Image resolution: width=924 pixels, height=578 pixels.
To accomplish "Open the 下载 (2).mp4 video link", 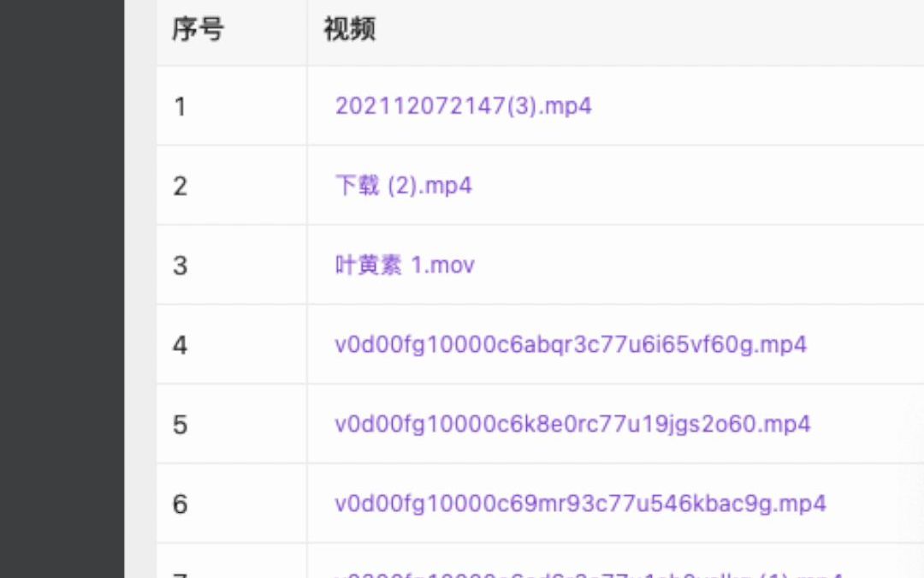I will [x=402, y=185].
